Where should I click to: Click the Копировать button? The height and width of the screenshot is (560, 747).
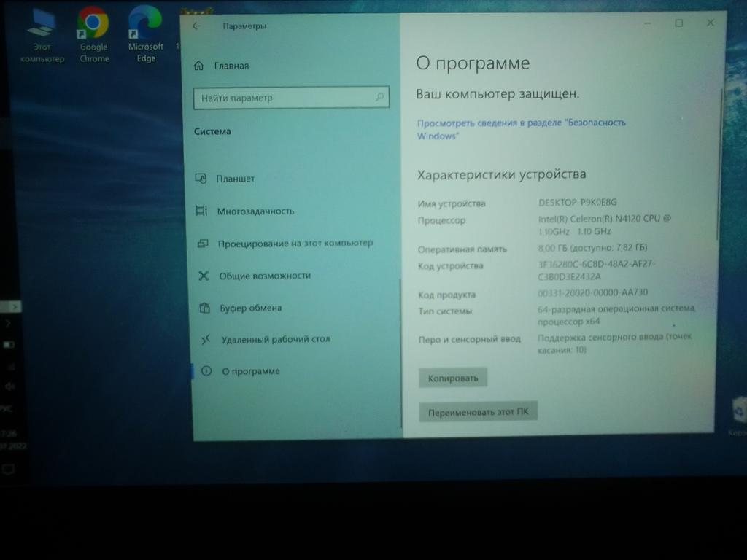pos(452,378)
